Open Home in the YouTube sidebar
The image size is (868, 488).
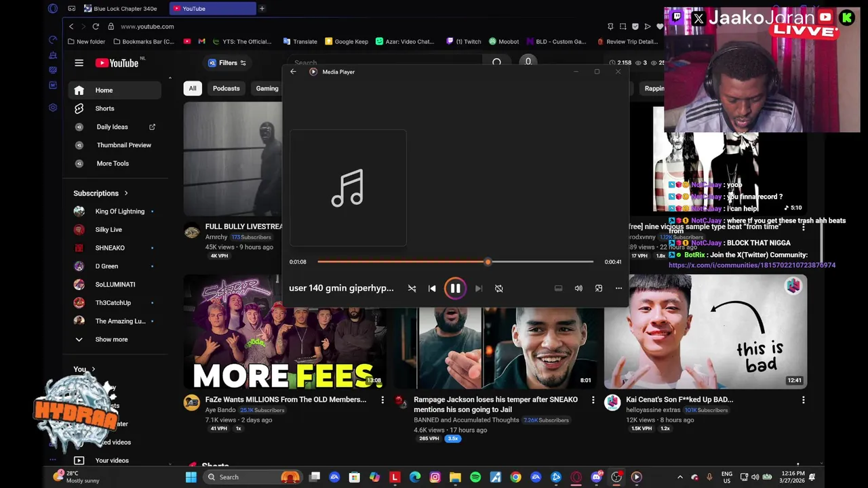tap(115, 90)
